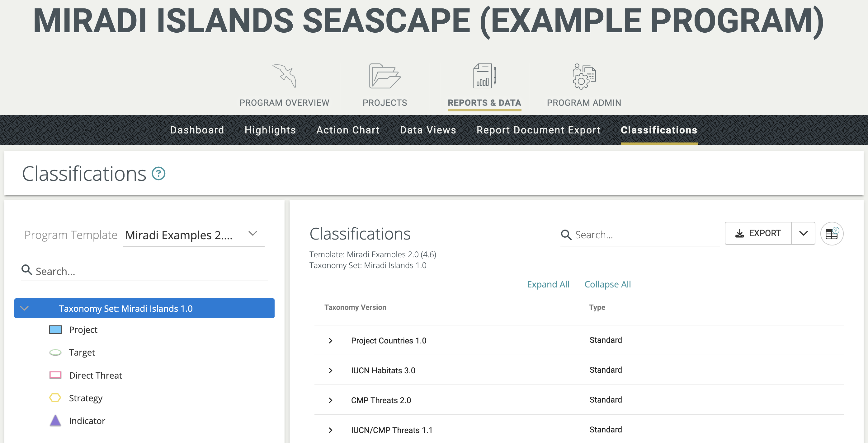
Task: Click the Collapse All link
Action: coord(607,284)
